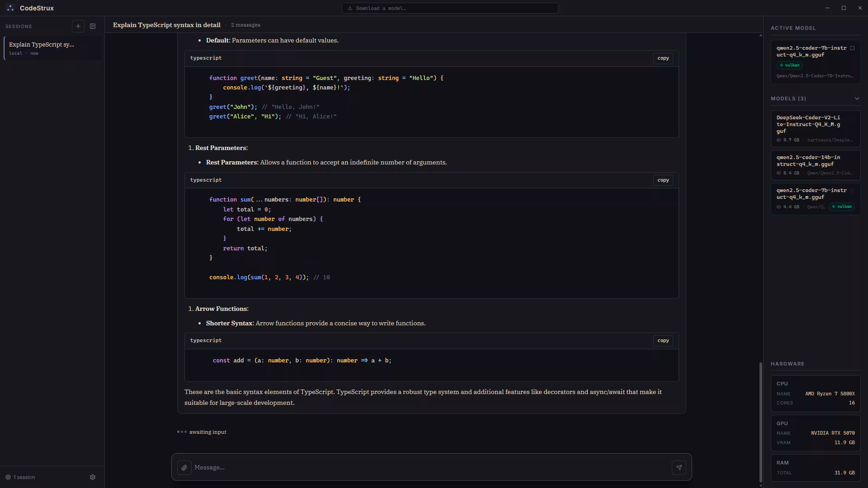The height and width of the screenshot is (488, 868).
Task: Select qwen2.5-coder-7b-instruct model in list
Action: pyautogui.click(x=816, y=198)
